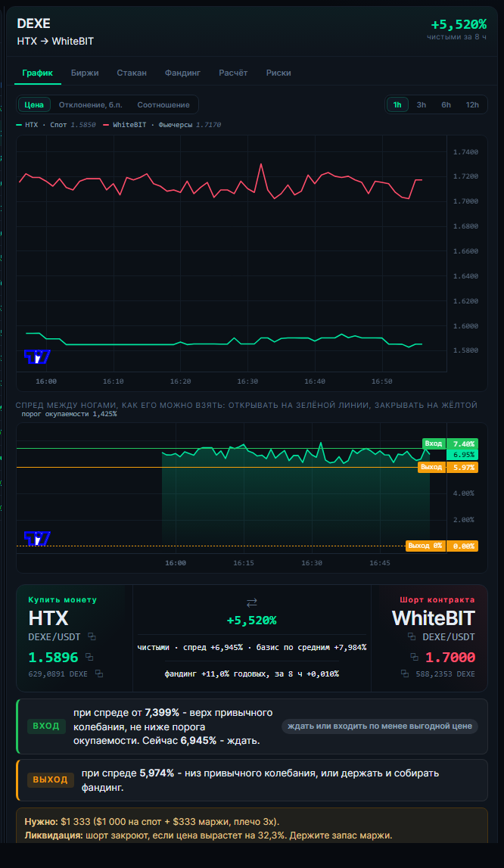The image size is (504, 868).
Task: Set chart timeframe to 6h
Action: (x=446, y=104)
